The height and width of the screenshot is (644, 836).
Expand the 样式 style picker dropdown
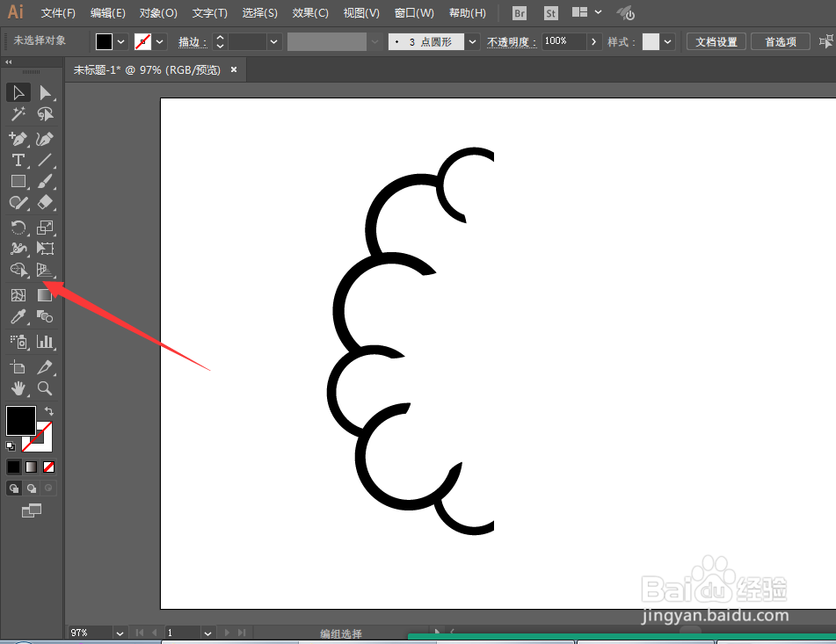pyautogui.click(x=665, y=40)
